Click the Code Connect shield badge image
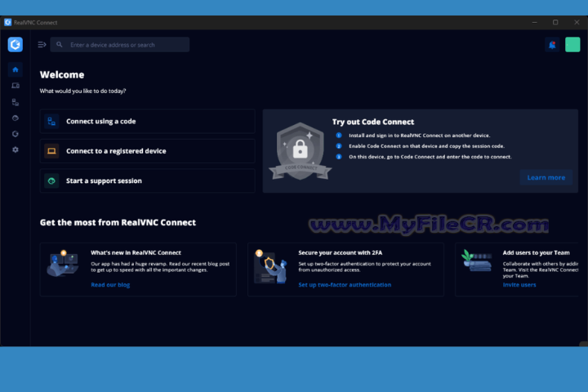 tap(300, 151)
